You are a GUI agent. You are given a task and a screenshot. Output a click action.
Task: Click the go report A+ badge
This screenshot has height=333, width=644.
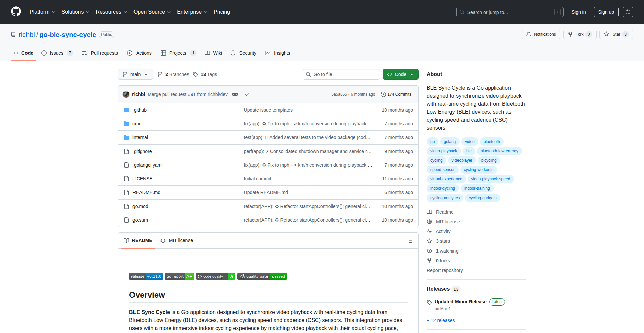179,276
